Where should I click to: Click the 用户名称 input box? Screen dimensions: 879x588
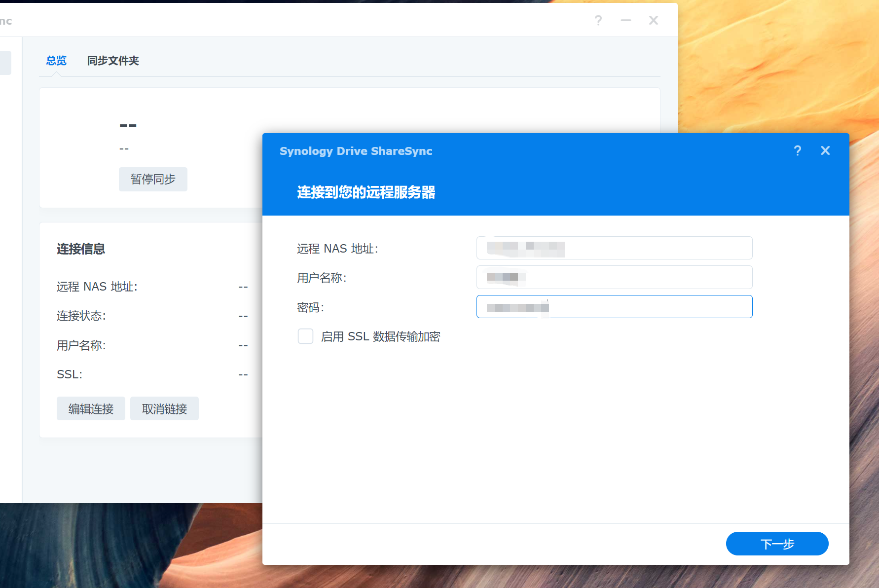tap(614, 277)
